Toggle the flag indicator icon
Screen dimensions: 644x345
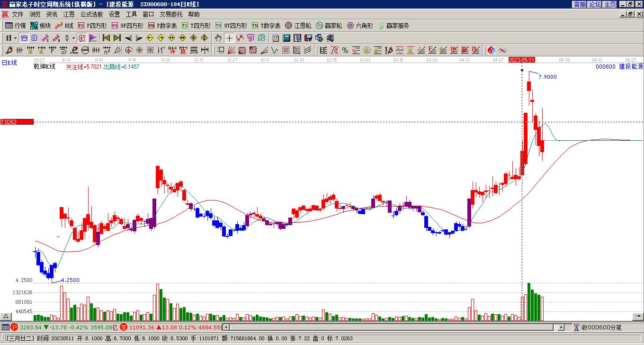[93, 38]
